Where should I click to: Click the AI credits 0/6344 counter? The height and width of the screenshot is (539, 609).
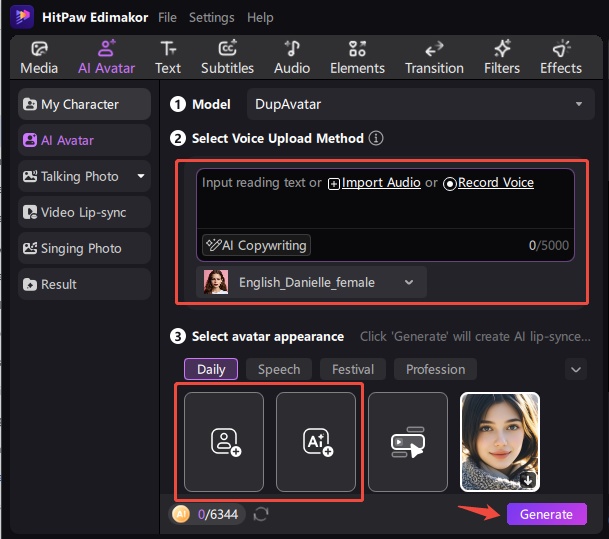tap(206, 514)
